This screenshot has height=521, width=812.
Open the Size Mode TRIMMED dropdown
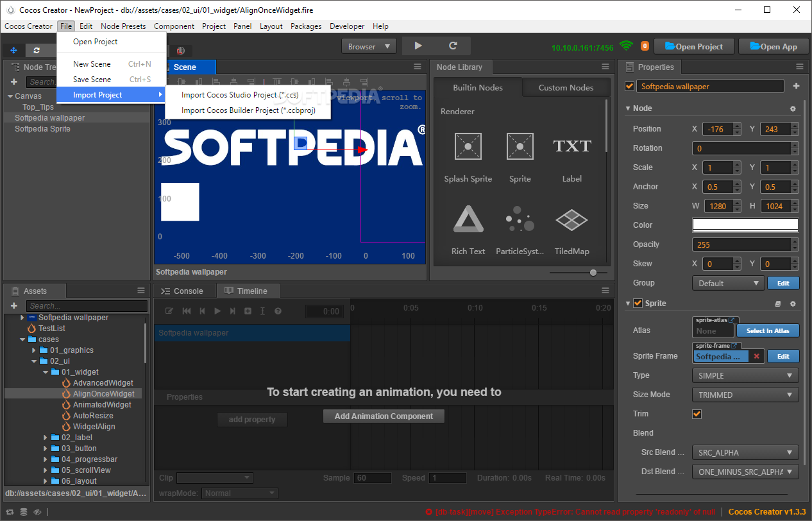[745, 395]
